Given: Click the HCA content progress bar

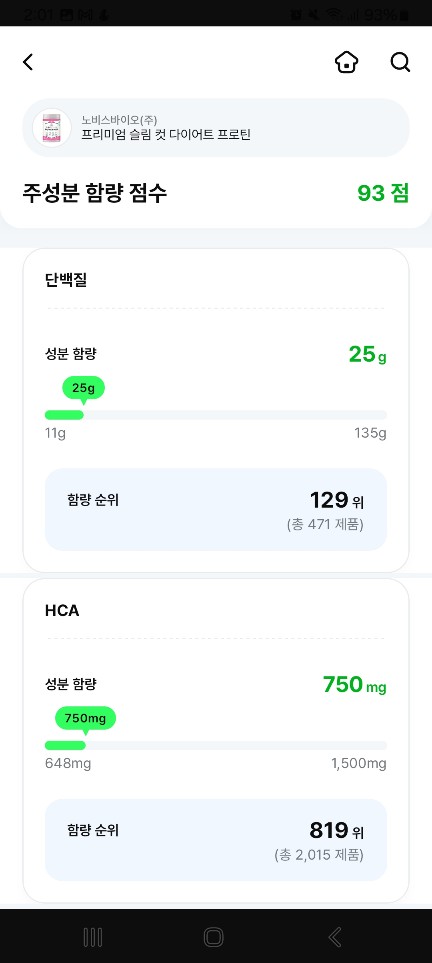Looking at the screenshot, I should (216, 746).
